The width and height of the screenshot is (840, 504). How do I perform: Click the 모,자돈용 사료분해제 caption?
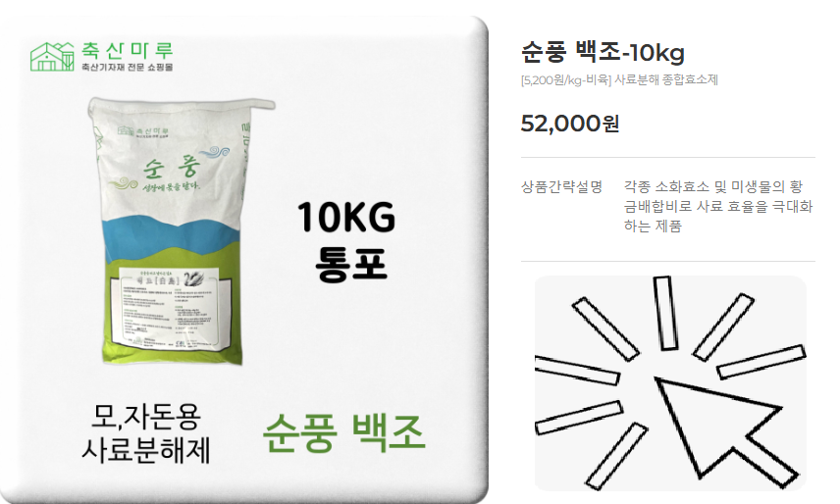click(x=146, y=432)
